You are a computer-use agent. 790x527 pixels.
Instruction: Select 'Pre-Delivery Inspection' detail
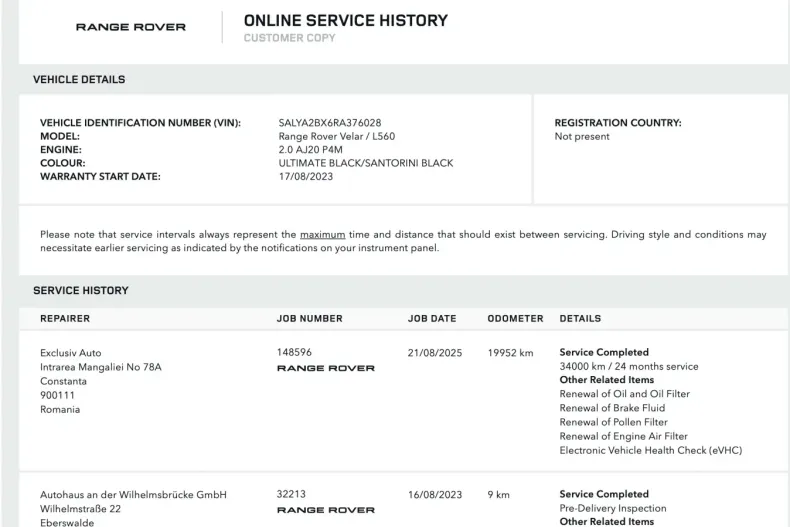point(613,508)
